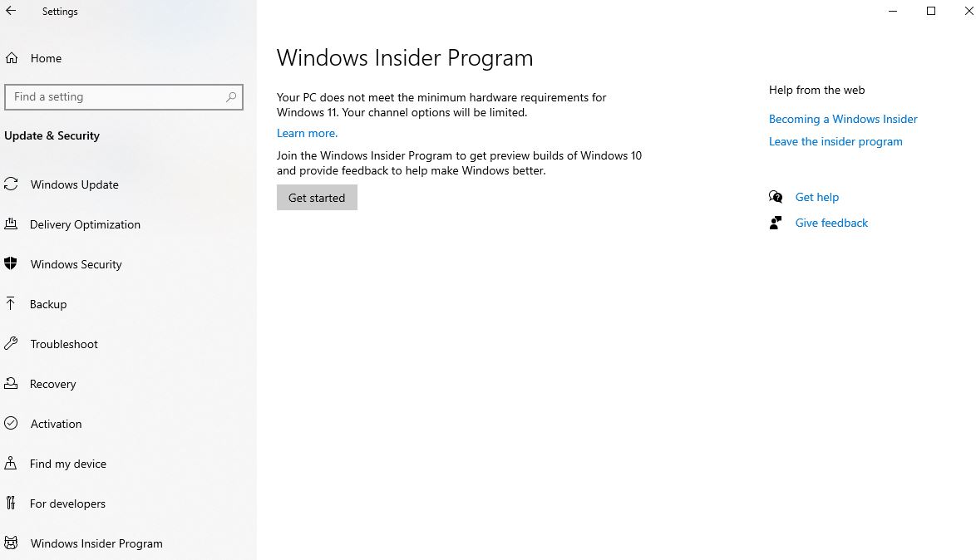976x560 pixels.
Task: Click the Windows Update sync icon
Action: [11, 184]
